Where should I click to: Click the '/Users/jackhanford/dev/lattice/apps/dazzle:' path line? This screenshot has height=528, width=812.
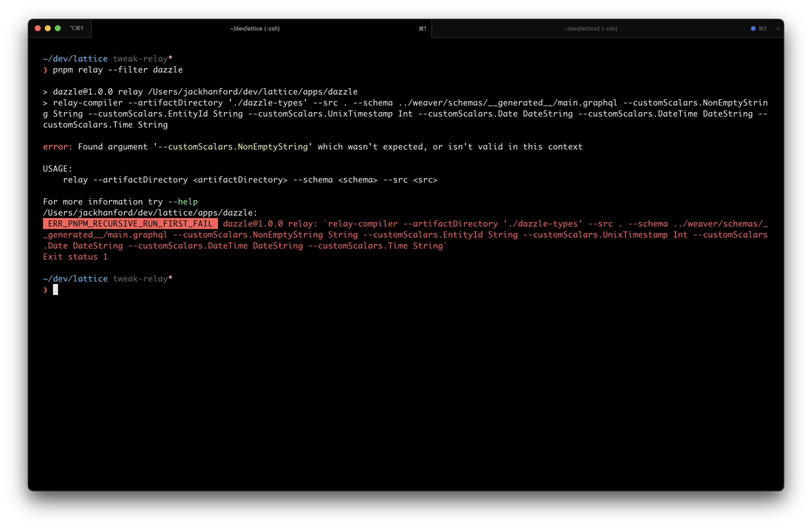pos(150,213)
